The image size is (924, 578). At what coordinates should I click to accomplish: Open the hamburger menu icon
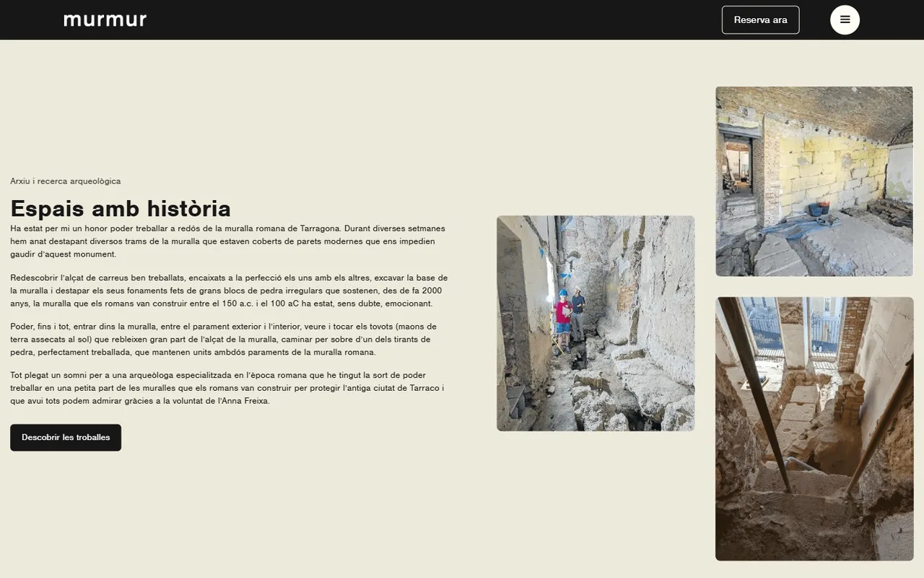[845, 20]
